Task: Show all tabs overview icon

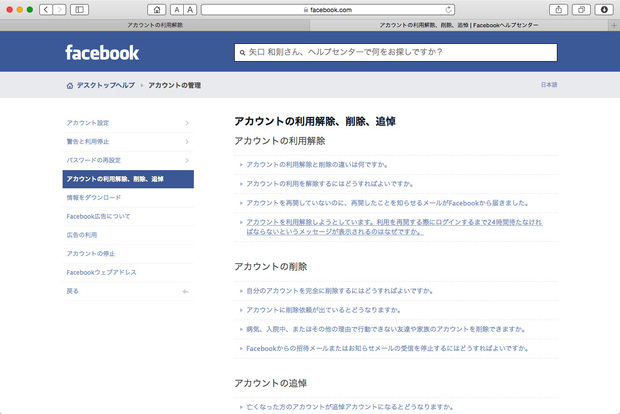Action: click(582, 9)
